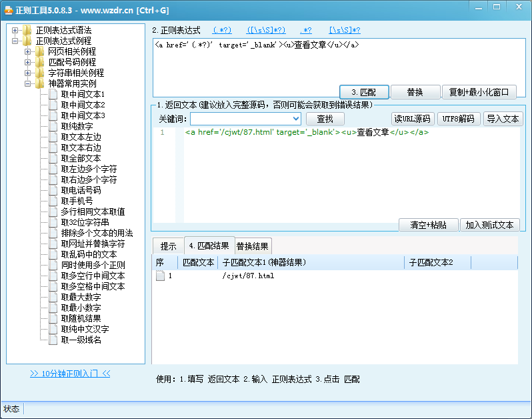The height and width of the screenshot is (419, 532).
Task: Click the folder icon beside 正则表达式语法
Action: click(x=27, y=30)
